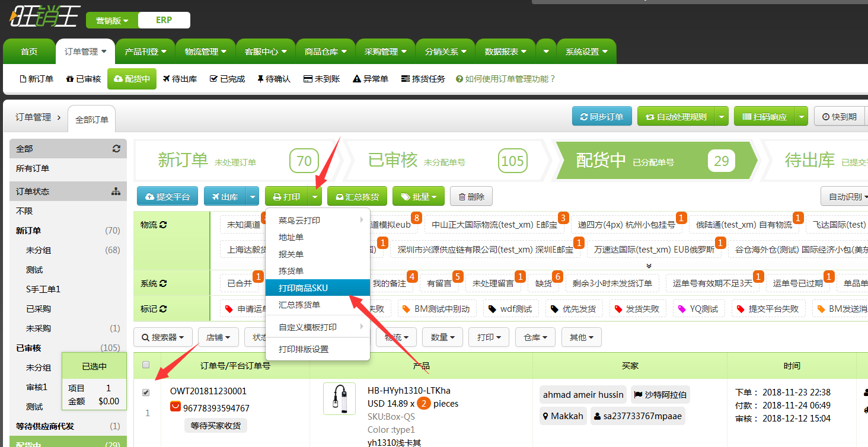
Task: Select 等待供应商代发 in sidebar
Action: pyautogui.click(x=68, y=426)
